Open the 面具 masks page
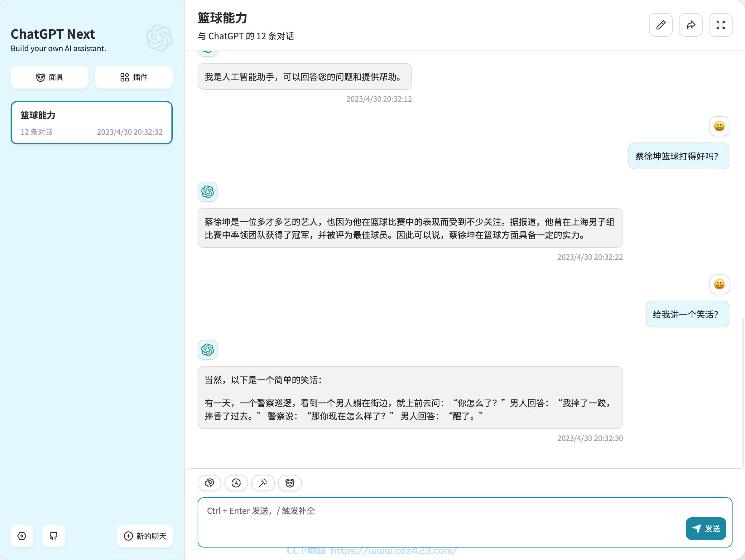Viewport: 745px width, 560px height. pyautogui.click(x=50, y=77)
